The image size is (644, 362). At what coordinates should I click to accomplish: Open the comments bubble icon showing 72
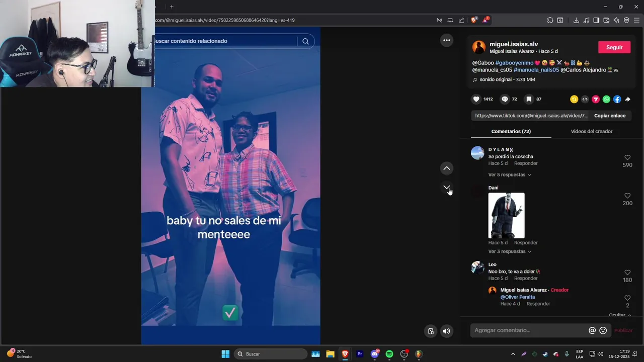point(505,99)
